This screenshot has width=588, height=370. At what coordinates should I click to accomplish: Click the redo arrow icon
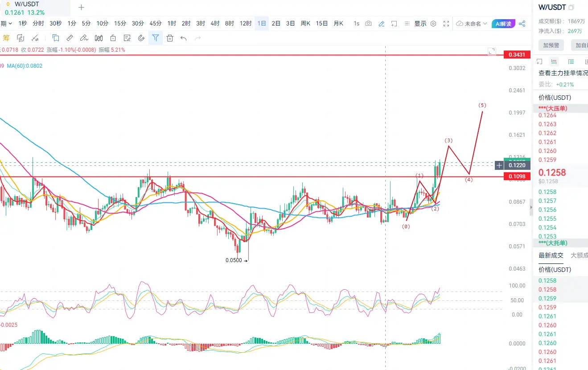click(198, 38)
